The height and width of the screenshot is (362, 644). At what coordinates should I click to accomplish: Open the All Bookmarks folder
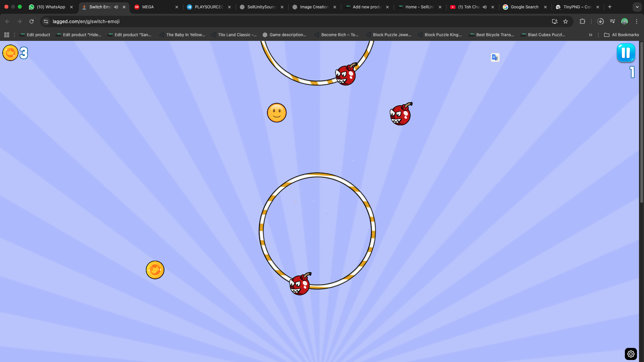click(x=622, y=35)
